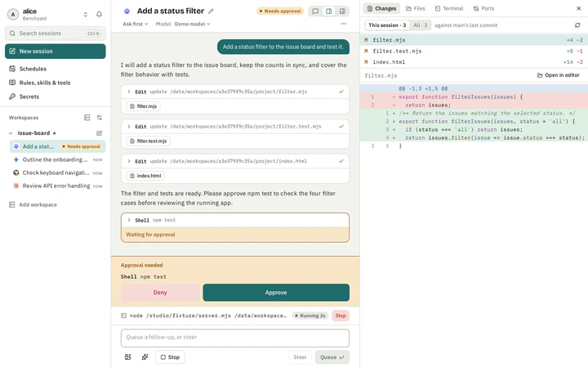588x368 pixels.
Task: Attach an image to the message
Action: point(128,357)
